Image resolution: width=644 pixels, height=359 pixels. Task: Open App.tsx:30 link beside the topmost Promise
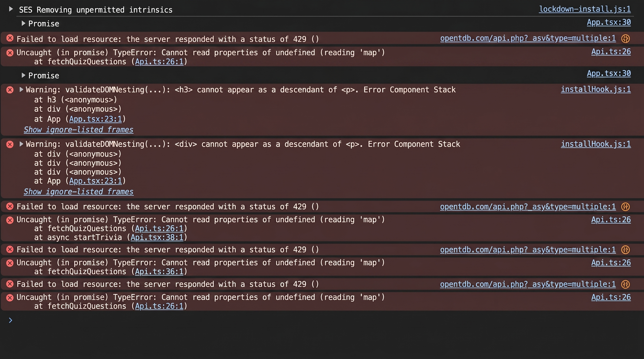(609, 22)
